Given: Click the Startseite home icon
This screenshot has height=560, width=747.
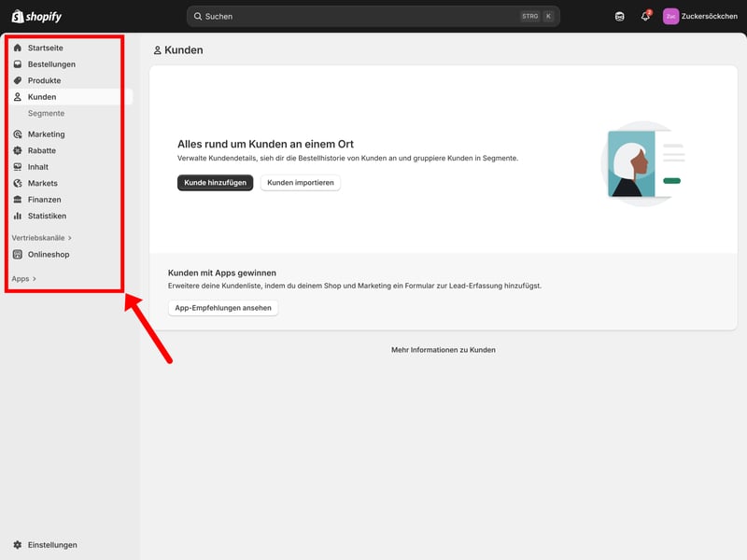Looking at the screenshot, I should pos(18,48).
